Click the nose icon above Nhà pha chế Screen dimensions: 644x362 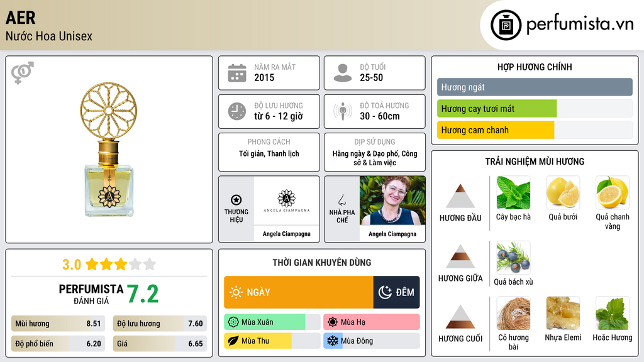tap(341, 200)
